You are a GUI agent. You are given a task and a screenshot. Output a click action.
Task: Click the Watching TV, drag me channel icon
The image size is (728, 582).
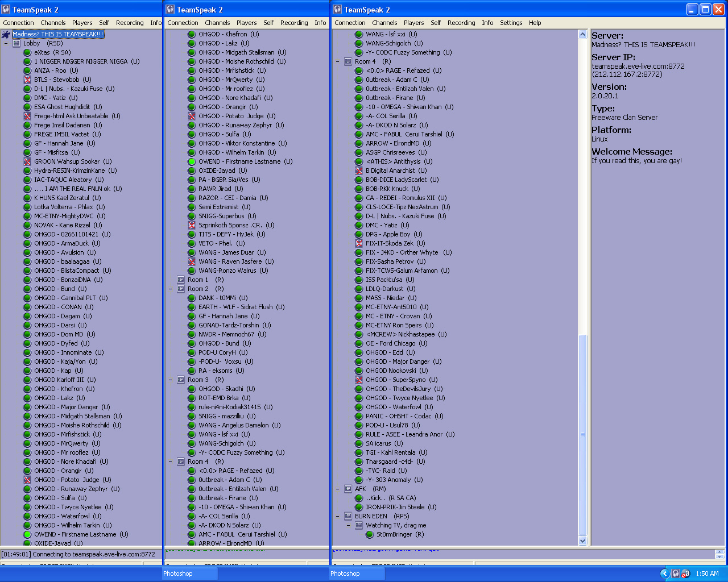coord(359,525)
